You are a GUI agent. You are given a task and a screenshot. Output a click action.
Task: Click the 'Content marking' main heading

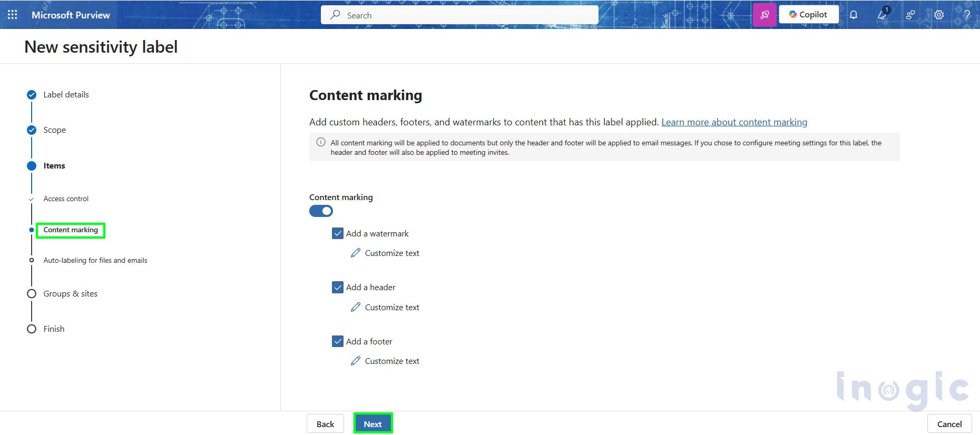366,95
